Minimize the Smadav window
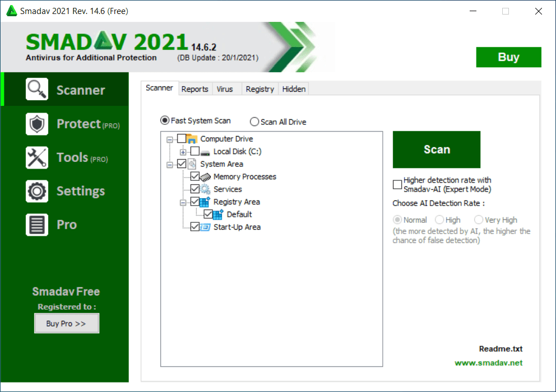 coord(473,11)
